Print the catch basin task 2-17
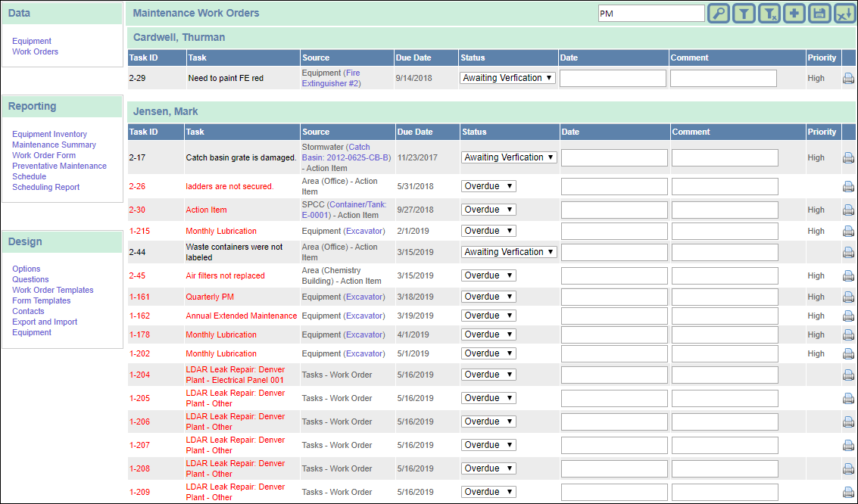Image resolution: width=858 pixels, height=504 pixels. 848,157
